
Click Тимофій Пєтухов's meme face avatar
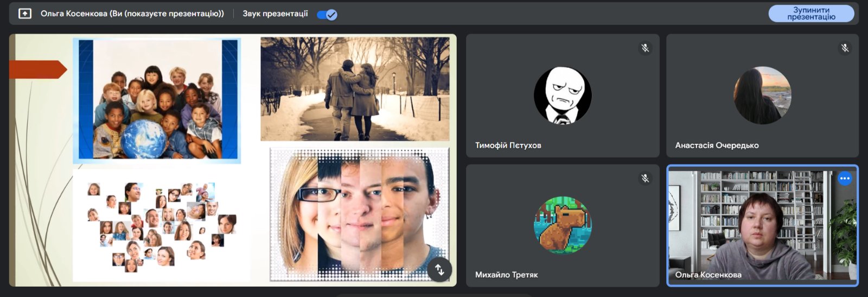pos(563,96)
